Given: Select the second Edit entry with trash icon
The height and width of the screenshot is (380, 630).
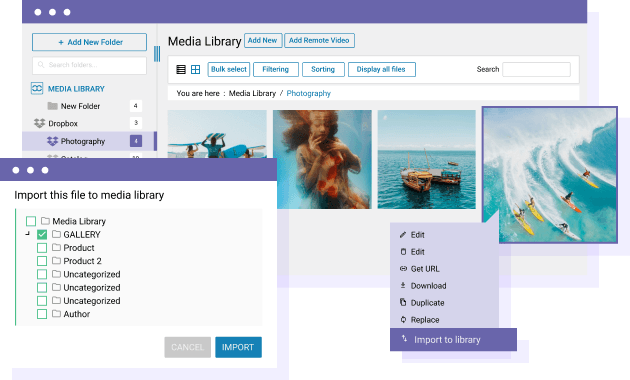Looking at the screenshot, I should coord(444,251).
